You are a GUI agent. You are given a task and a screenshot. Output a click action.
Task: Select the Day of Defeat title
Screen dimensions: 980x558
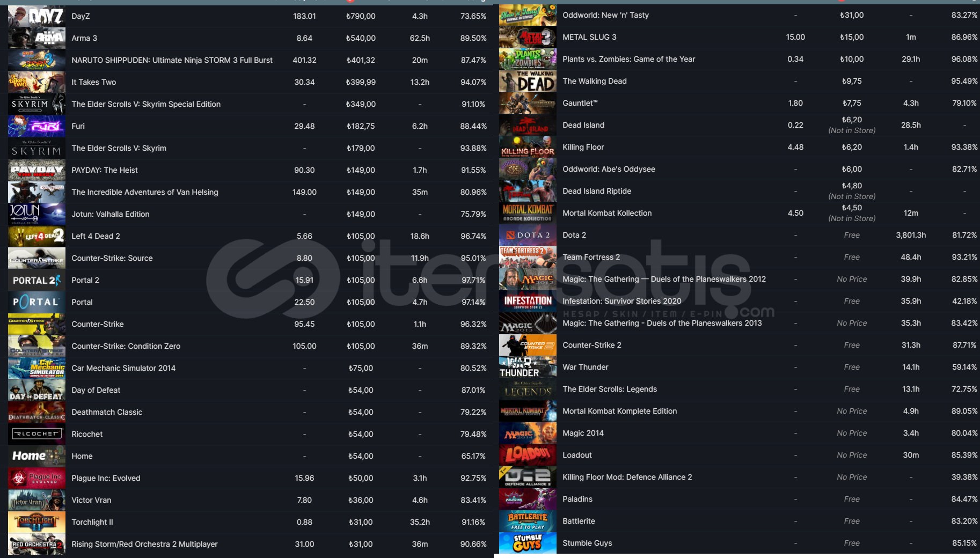[x=96, y=390]
